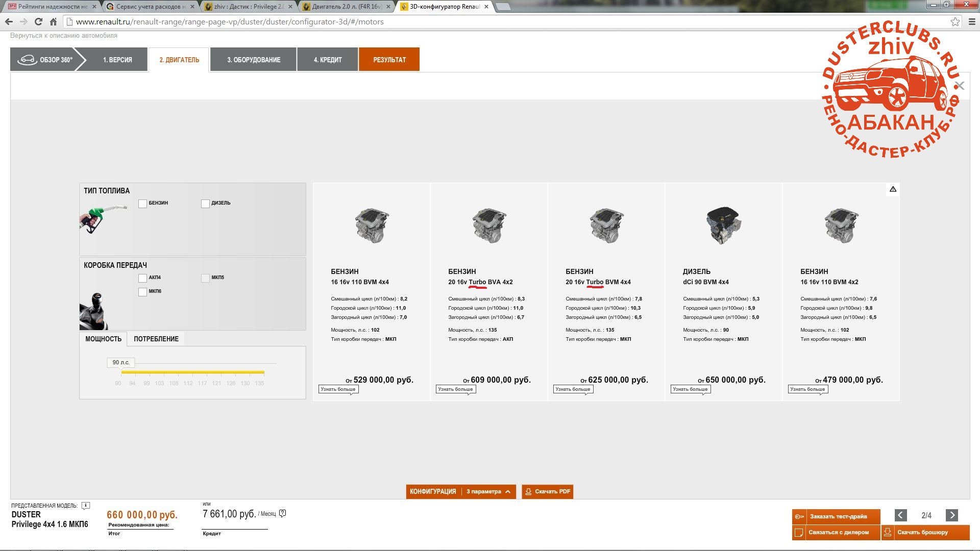
Task: Click 'Связаться с дилером' button
Action: point(836,533)
